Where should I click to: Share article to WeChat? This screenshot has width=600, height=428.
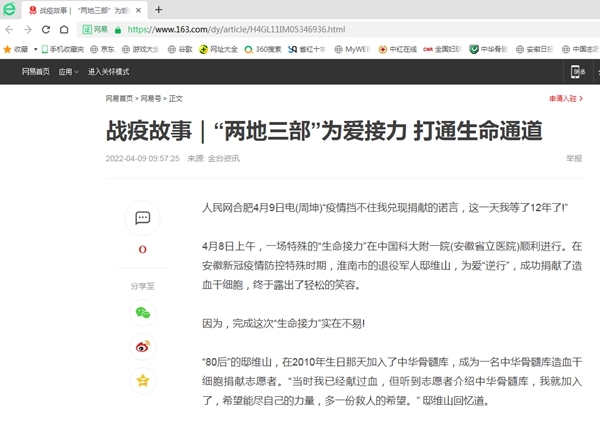pyautogui.click(x=143, y=312)
